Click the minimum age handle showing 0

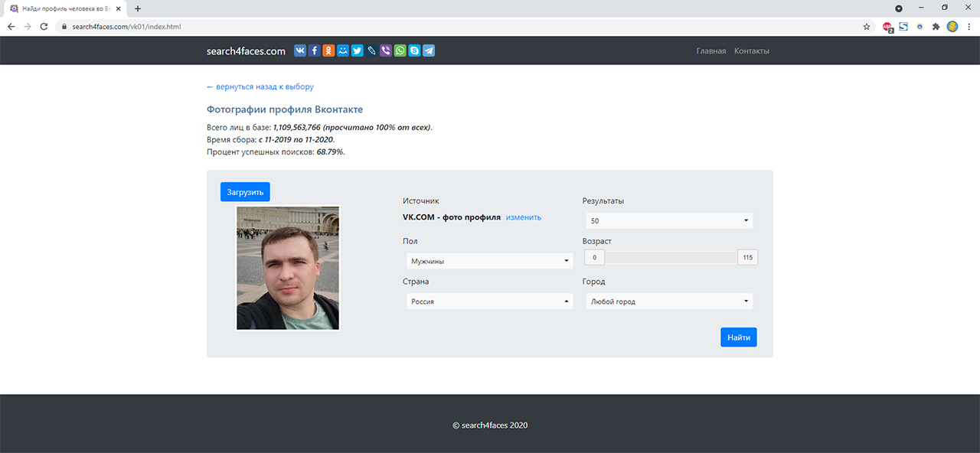click(594, 257)
